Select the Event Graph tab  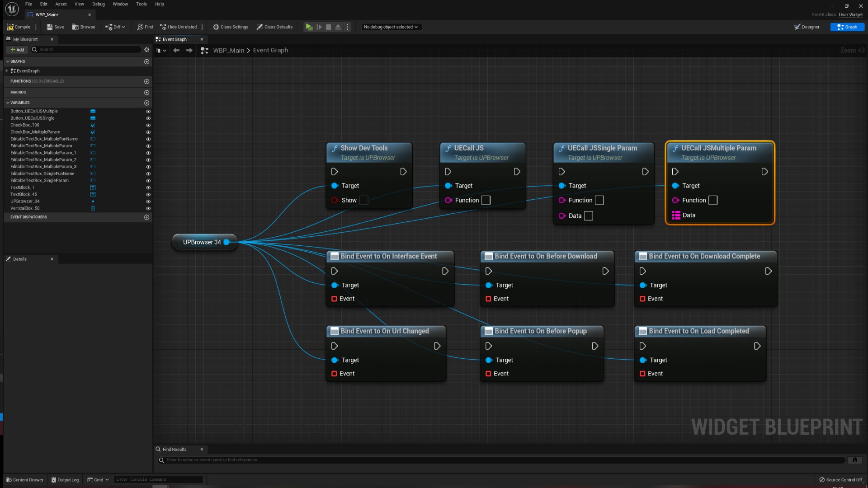175,39
